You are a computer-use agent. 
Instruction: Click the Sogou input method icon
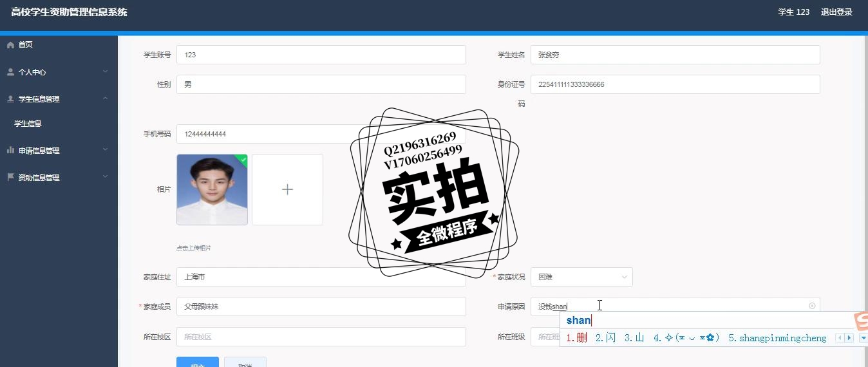point(861,321)
